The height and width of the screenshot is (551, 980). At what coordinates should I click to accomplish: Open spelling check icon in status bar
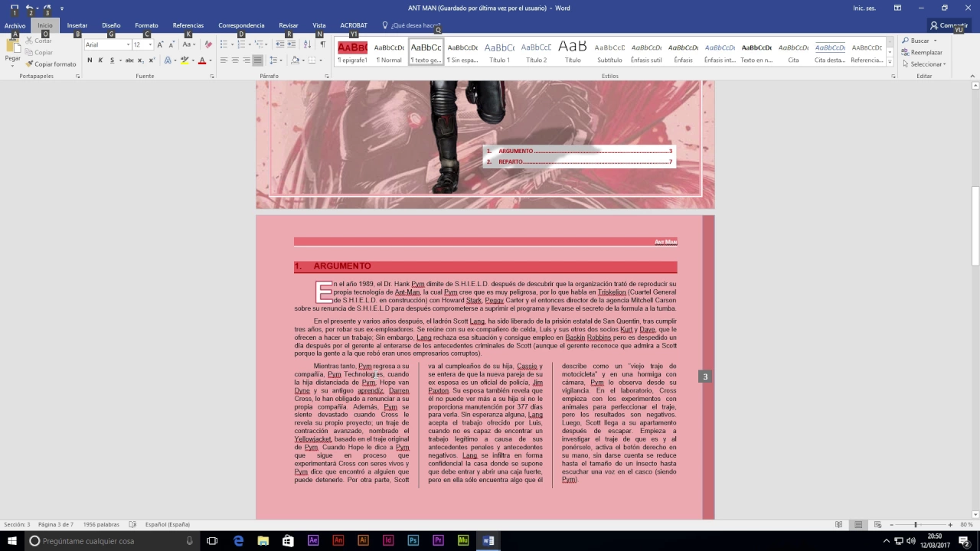click(132, 524)
